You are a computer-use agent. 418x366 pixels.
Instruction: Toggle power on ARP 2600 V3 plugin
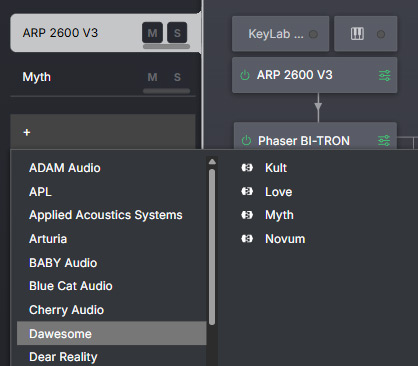tap(245, 75)
